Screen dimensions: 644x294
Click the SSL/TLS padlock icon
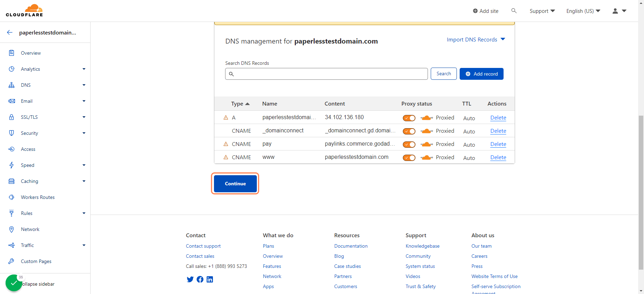pos(11,117)
